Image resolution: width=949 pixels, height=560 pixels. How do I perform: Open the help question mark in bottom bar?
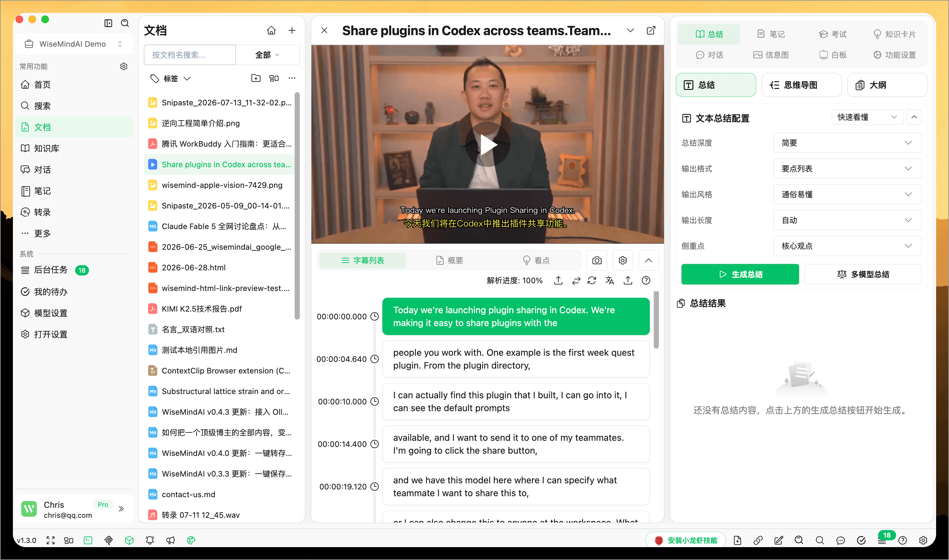click(x=903, y=540)
